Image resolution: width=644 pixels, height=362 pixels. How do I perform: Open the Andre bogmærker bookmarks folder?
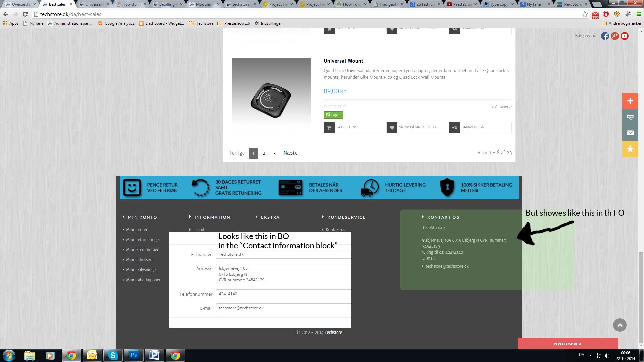[621, 23]
